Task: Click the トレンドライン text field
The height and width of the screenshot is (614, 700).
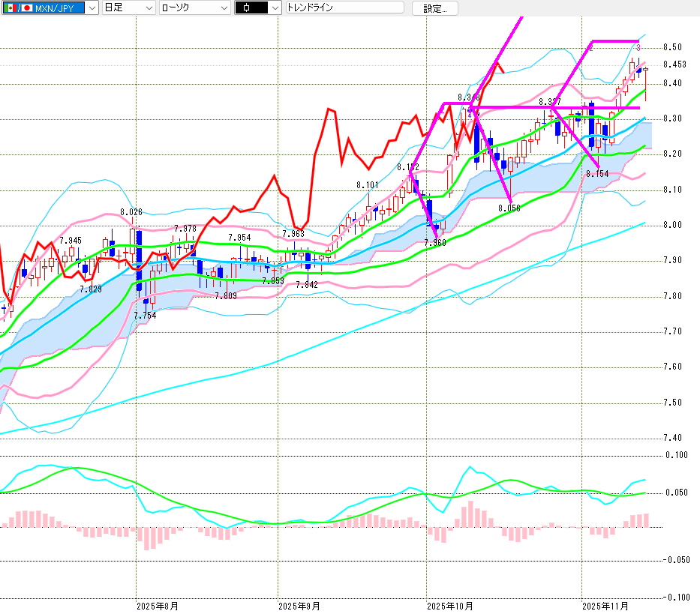Action: [x=344, y=8]
